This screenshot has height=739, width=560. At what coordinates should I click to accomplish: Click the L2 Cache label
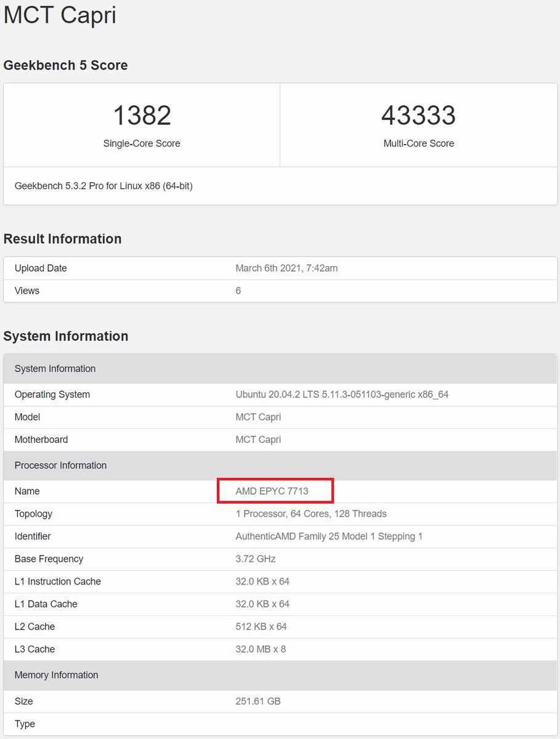(34, 627)
